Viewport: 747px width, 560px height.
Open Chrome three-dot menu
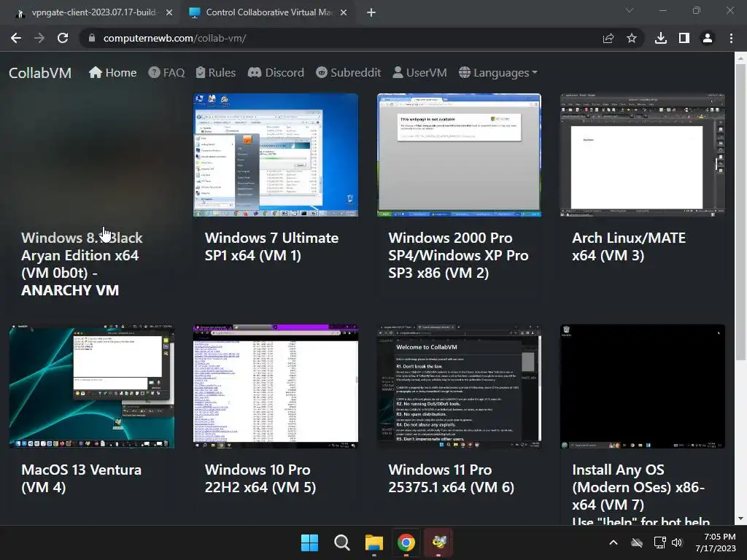[731, 38]
